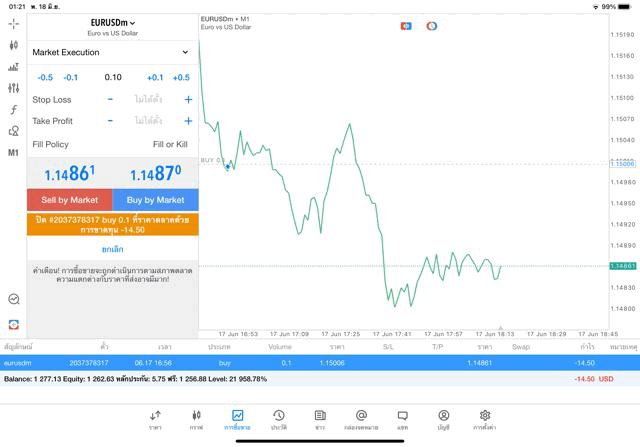The image size is (640, 447).
Task: Open the M1 timeframe selector
Action: coord(13,153)
